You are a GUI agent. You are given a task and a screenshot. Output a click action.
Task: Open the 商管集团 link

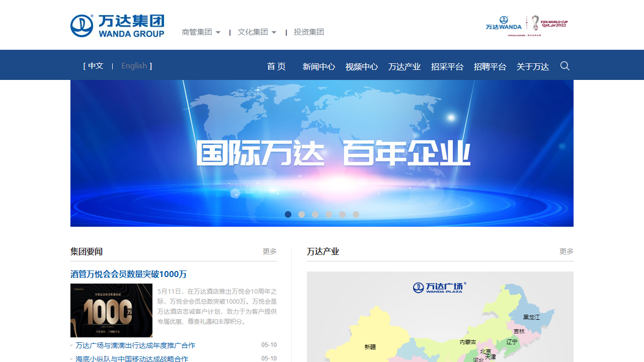pos(197,32)
